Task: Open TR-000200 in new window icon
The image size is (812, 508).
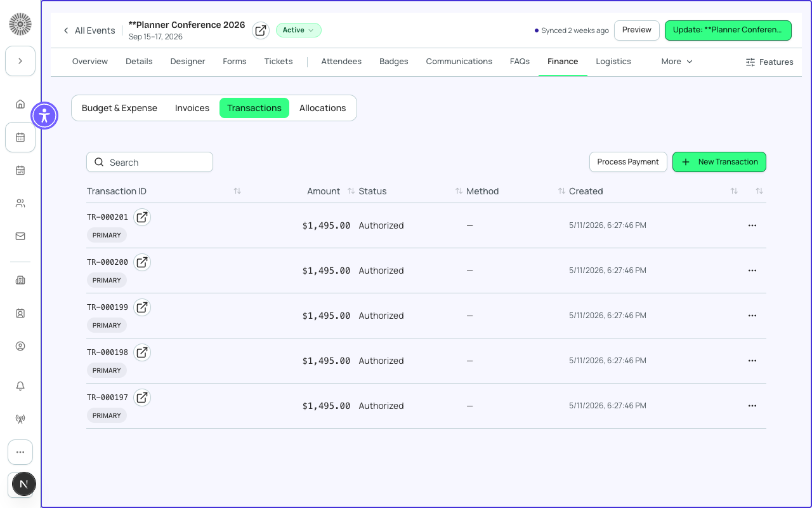Action: [142, 262]
